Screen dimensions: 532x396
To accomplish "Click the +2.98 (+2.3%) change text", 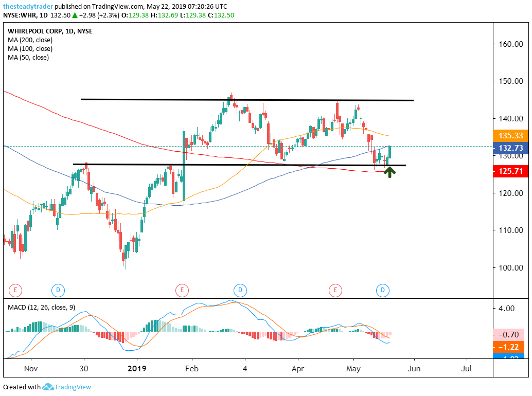I will pyautogui.click(x=99, y=15).
